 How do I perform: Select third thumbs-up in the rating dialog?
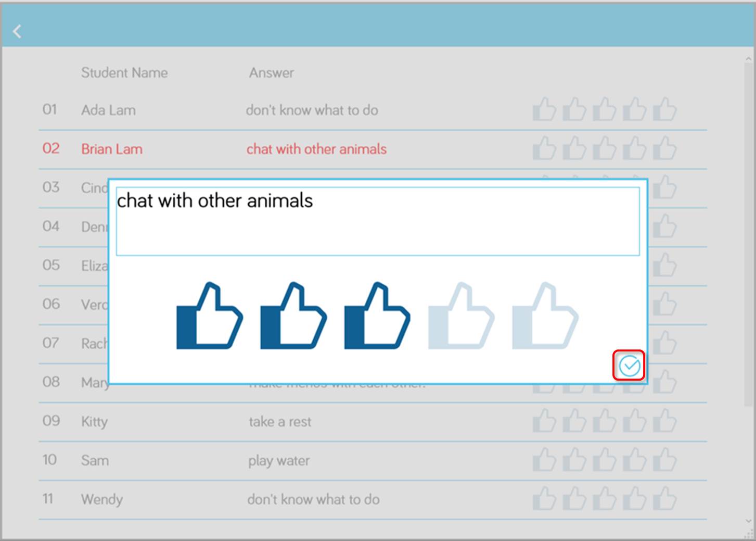(377, 316)
